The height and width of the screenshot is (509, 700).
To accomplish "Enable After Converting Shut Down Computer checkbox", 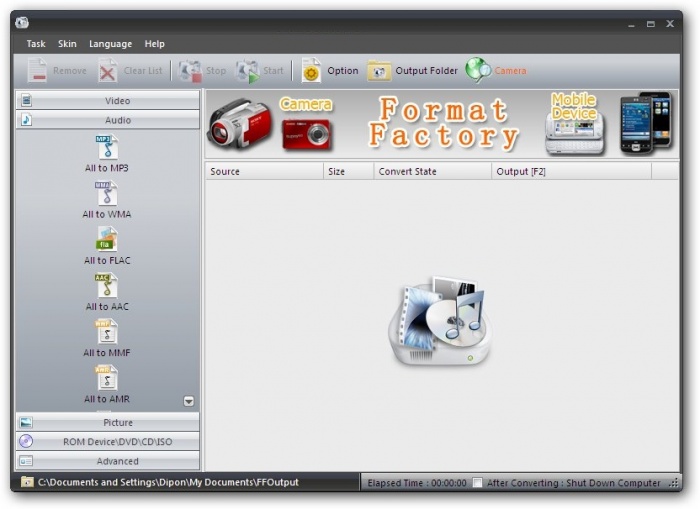I will coord(477,483).
